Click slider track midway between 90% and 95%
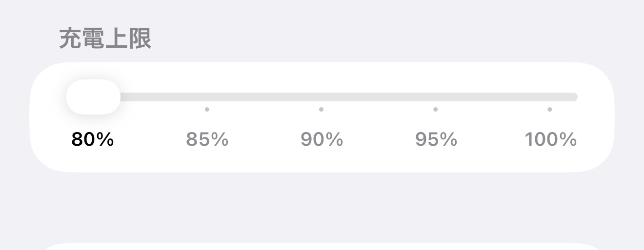This screenshot has width=644, height=250. (x=378, y=97)
